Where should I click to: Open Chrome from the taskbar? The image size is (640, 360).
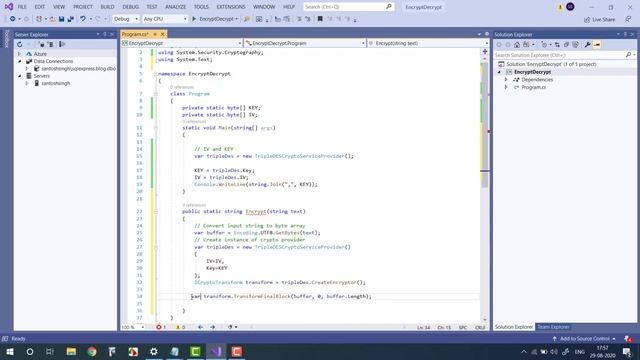(92, 351)
